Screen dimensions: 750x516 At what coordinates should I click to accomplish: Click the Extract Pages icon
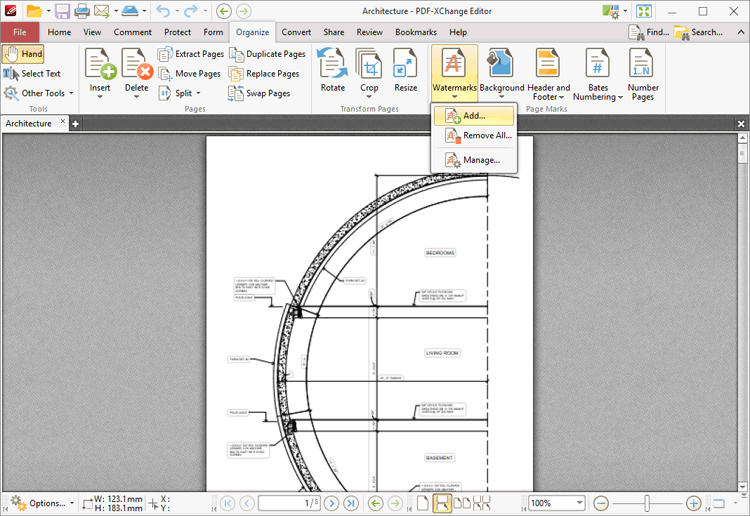pos(166,54)
